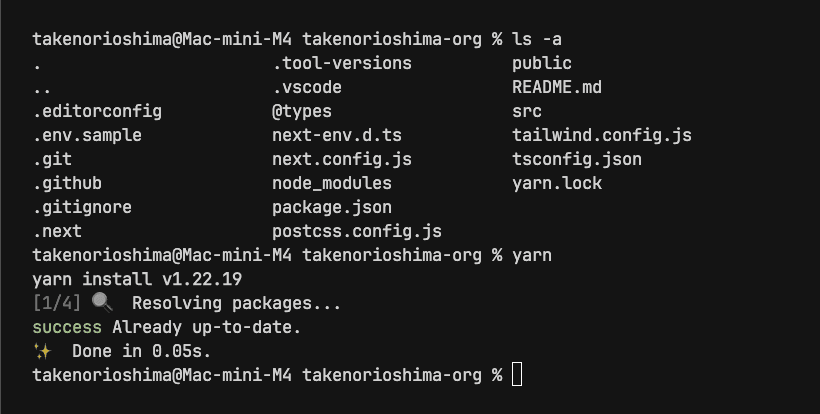
Task: Select the README.md entry
Action: click(x=556, y=87)
